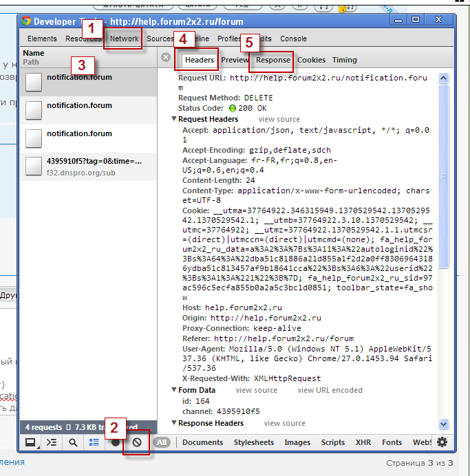Click the channel: 4395910f5 entry

(221, 411)
